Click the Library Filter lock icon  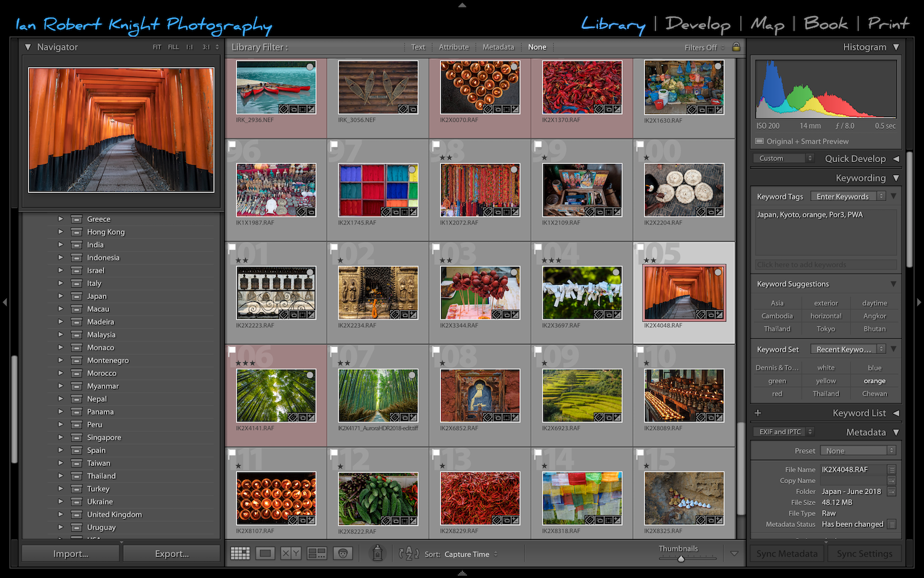[x=736, y=47]
